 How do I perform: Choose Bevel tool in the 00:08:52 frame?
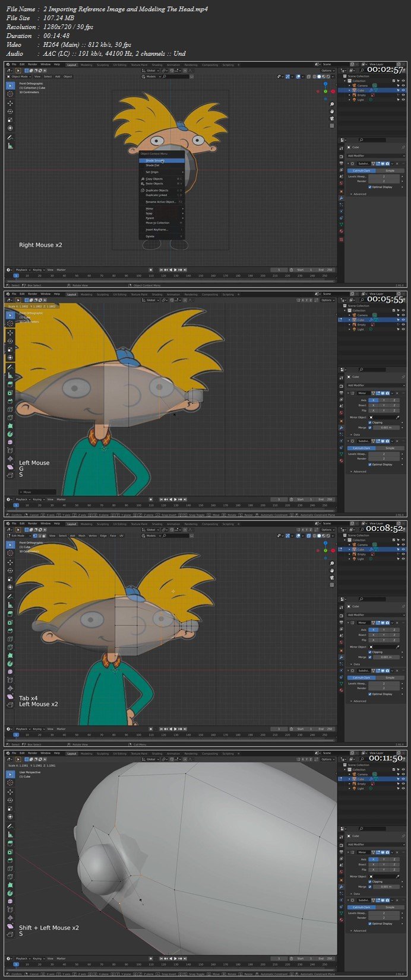click(10, 632)
